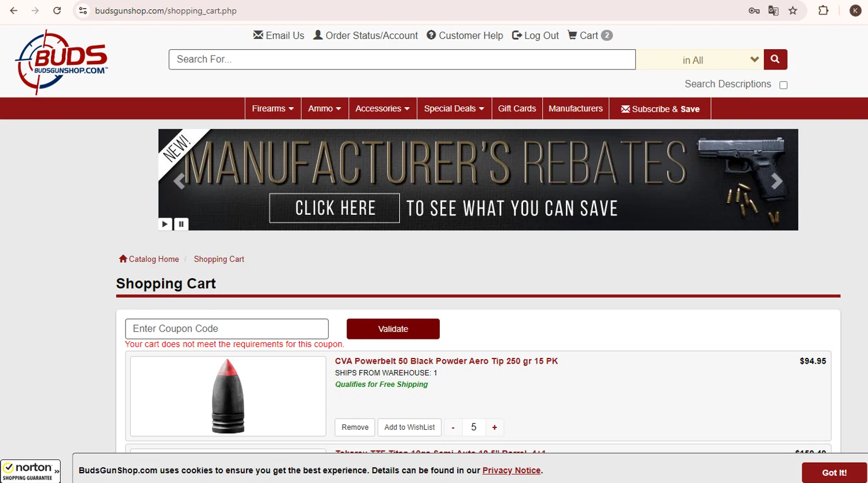Screen dimensions: 868x483
Task: Add CVA Powerbelt to WishList
Action: pos(410,427)
